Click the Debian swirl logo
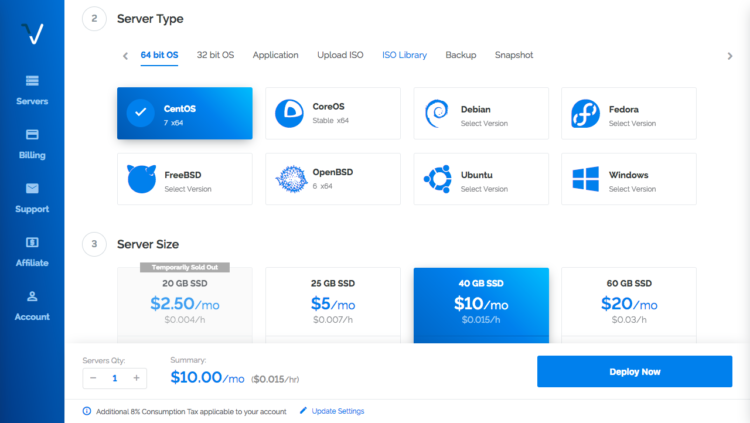 [436, 113]
